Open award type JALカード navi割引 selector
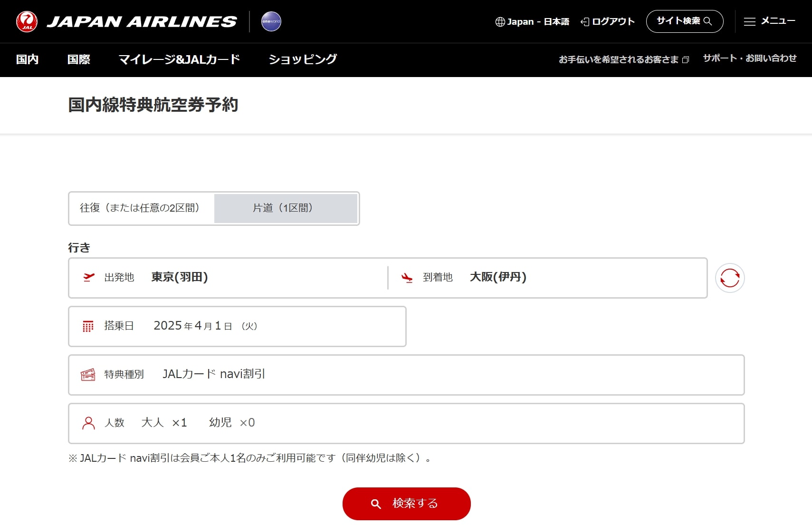Image resolution: width=812 pixels, height=525 pixels. point(406,375)
